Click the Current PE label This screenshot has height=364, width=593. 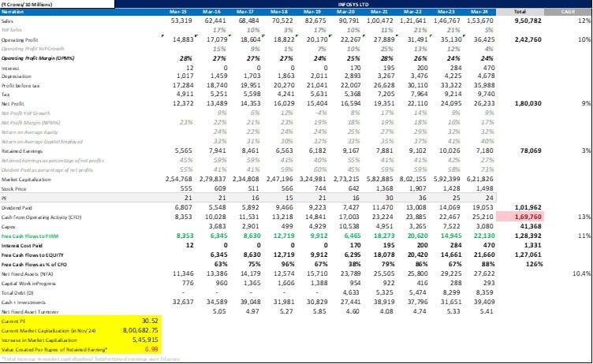13,321
